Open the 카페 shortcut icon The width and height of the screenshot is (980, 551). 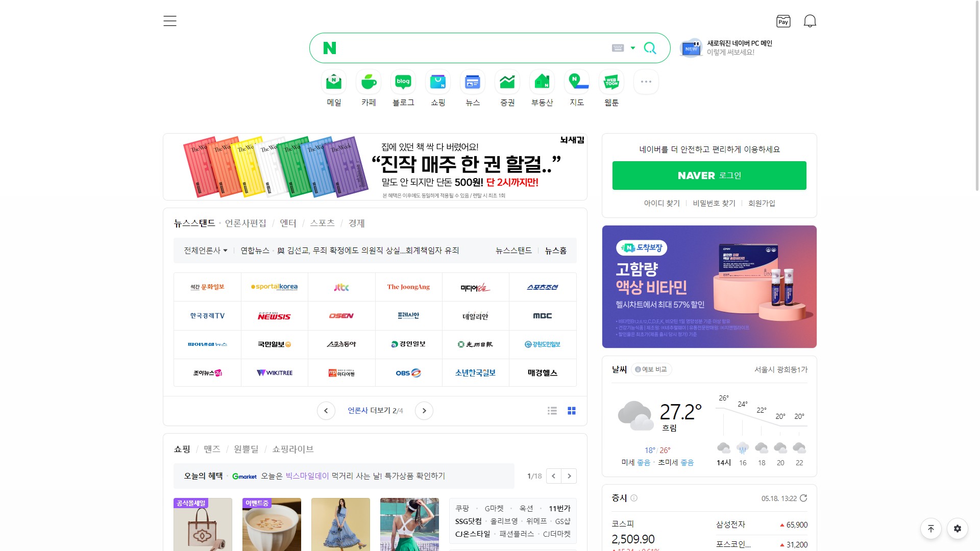369,82
